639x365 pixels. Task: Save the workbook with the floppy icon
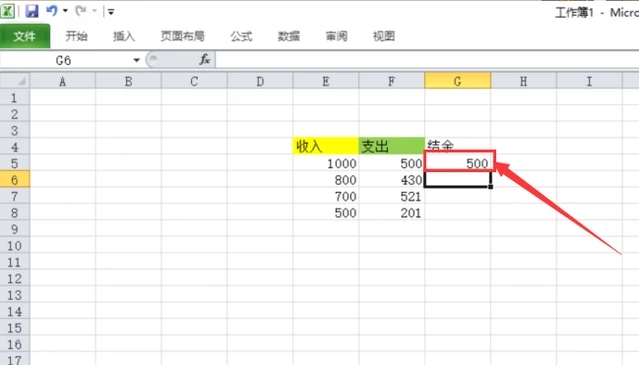31,11
